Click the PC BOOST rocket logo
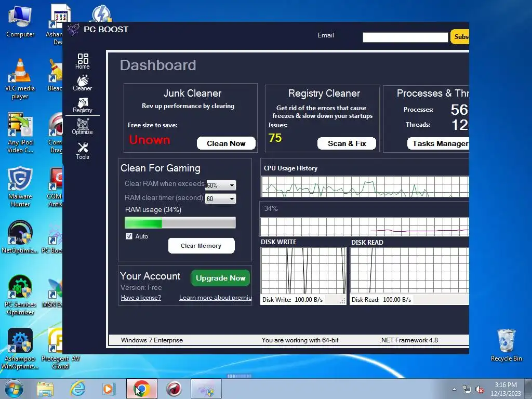532x399 pixels. coord(73,30)
